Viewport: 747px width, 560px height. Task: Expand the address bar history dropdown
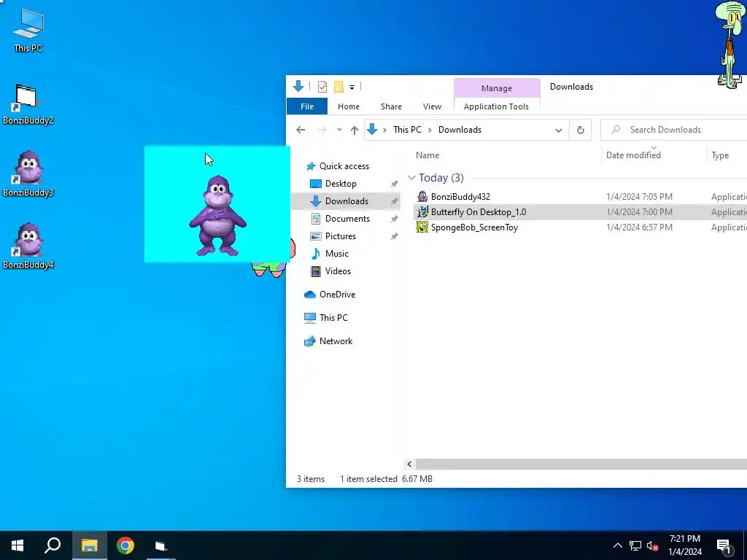click(x=558, y=130)
